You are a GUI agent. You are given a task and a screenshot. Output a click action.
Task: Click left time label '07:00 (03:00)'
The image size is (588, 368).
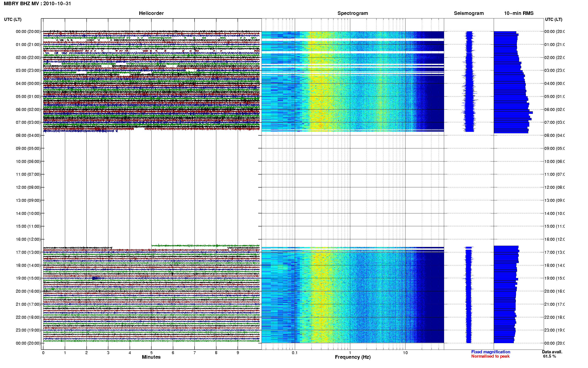(x=28, y=122)
